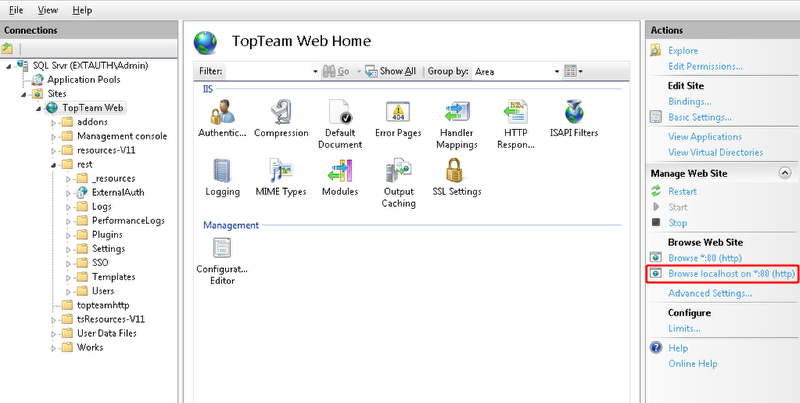Open the Help menu

tap(82, 9)
